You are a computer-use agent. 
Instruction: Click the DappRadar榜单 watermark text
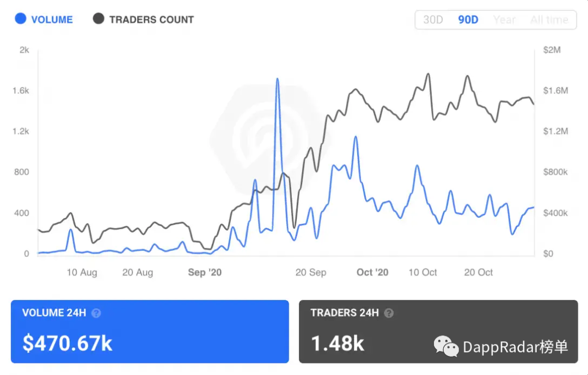pyautogui.click(x=515, y=347)
